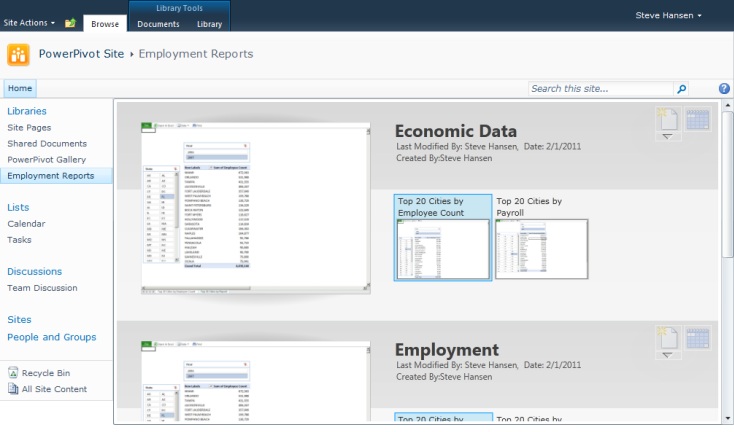Open the Site Actions menu
Screen dimensions: 734x432
pos(29,23)
